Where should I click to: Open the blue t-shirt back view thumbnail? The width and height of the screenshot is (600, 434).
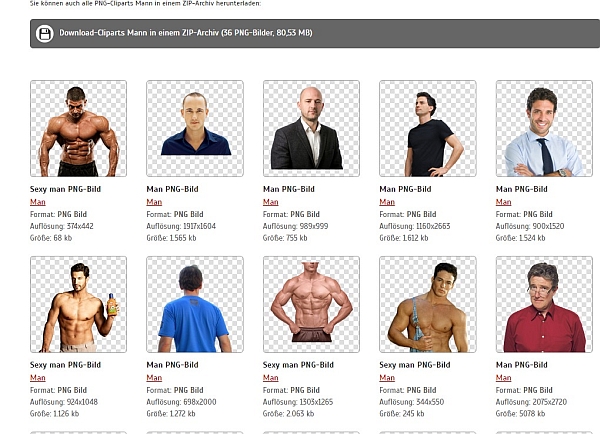[x=195, y=304]
